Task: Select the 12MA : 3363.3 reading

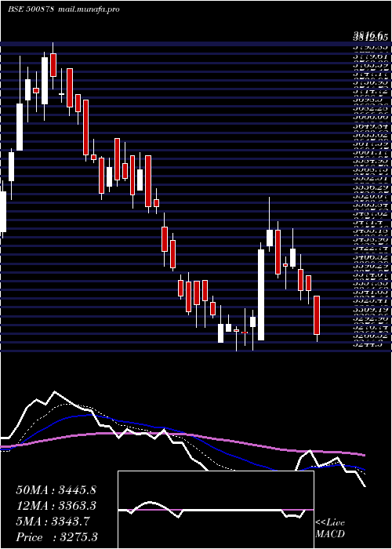Action: pos(56,506)
